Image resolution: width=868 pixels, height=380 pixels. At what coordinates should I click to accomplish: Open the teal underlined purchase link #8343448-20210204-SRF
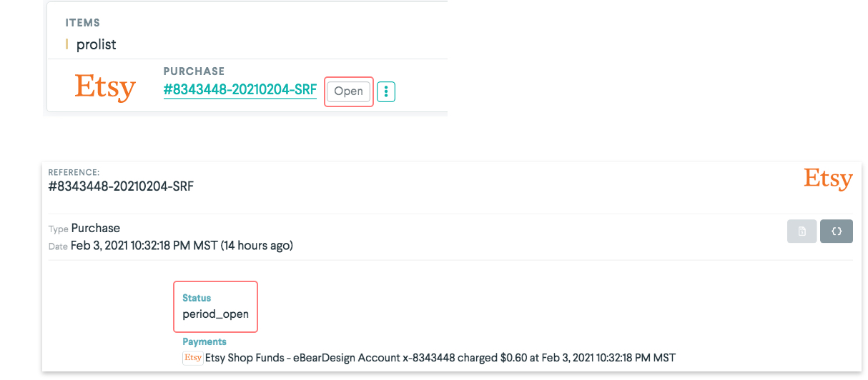pyautogui.click(x=240, y=90)
